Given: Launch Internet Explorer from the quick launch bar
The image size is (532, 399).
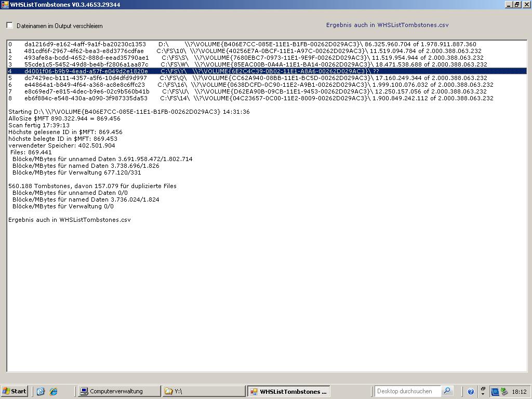Looking at the screenshot, I should point(53,391).
